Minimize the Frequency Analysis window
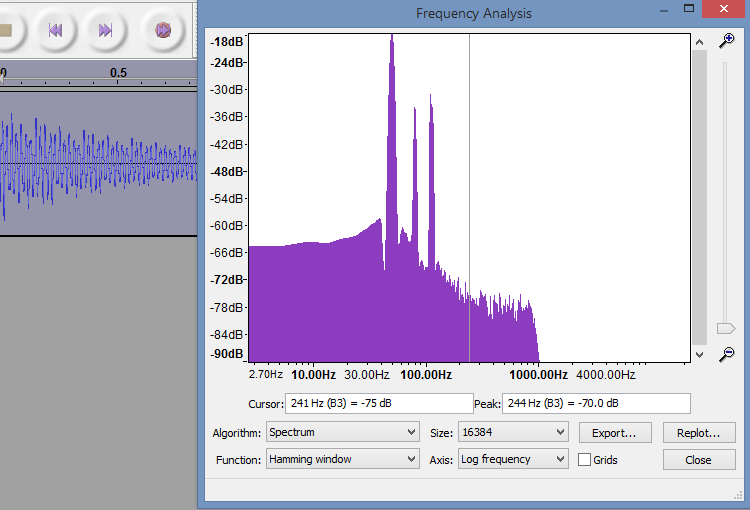Image resolution: width=750 pixels, height=510 pixels. click(663, 10)
